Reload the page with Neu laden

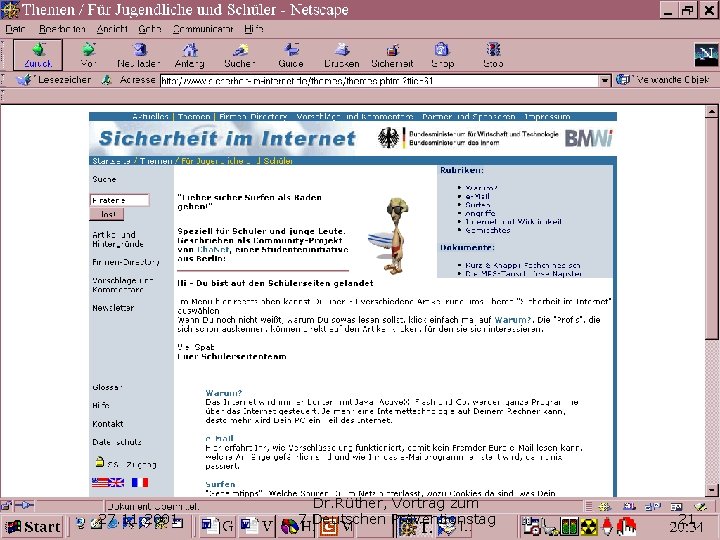pos(139,55)
